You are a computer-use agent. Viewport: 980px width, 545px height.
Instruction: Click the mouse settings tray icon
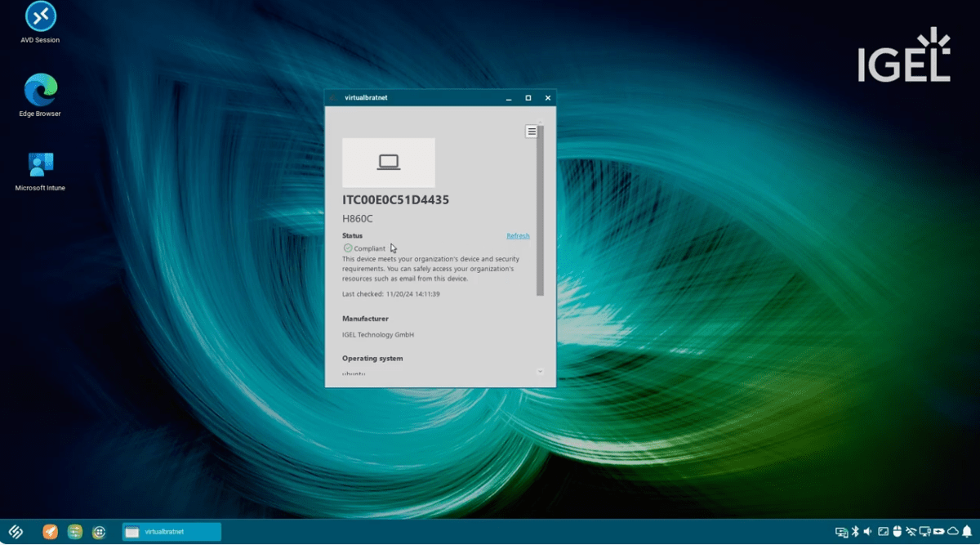(898, 532)
